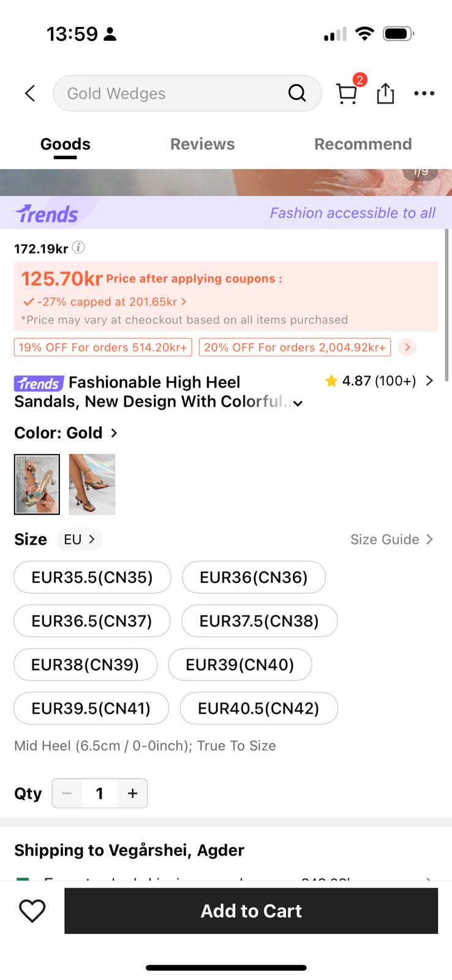The width and height of the screenshot is (452, 980).
Task: Pick size EUR40.5(CN42)
Action: [258, 708]
